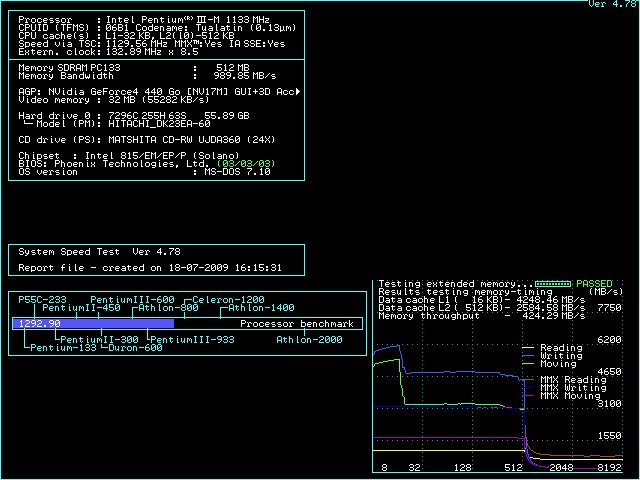Click the Athlon-2000 reference marker

click(309, 339)
